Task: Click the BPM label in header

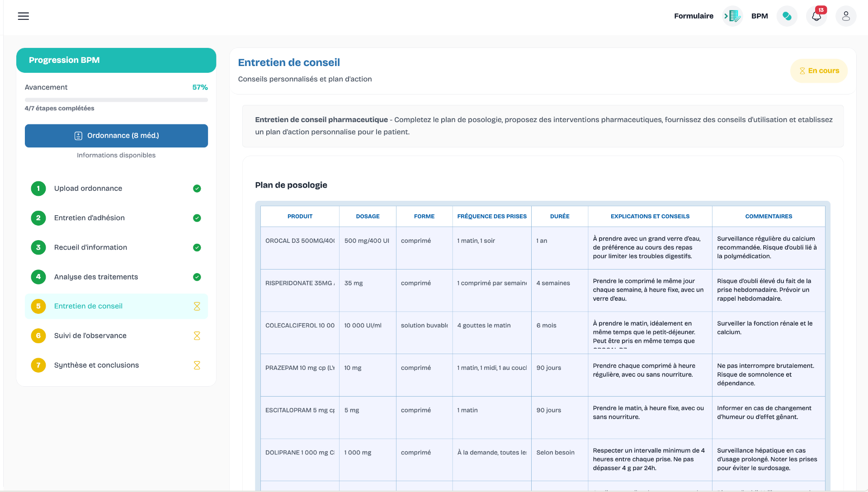Action: pos(759,16)
